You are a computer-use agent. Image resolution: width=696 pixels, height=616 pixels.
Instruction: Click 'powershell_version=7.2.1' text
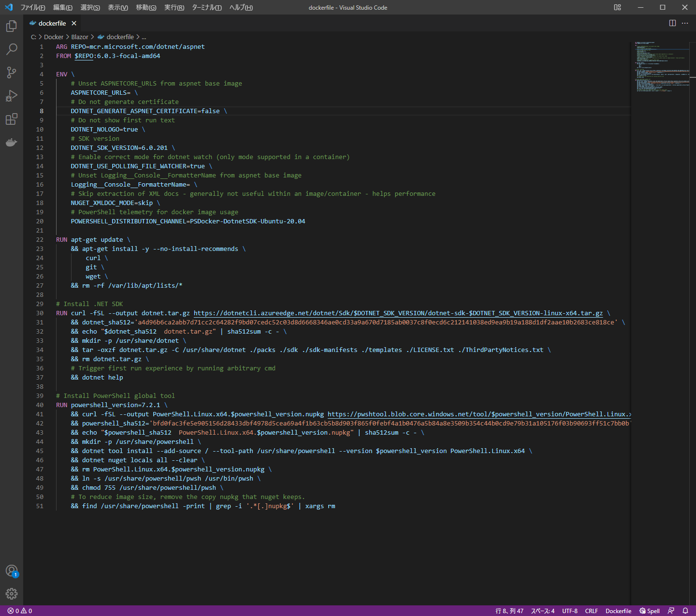[116, 405]
